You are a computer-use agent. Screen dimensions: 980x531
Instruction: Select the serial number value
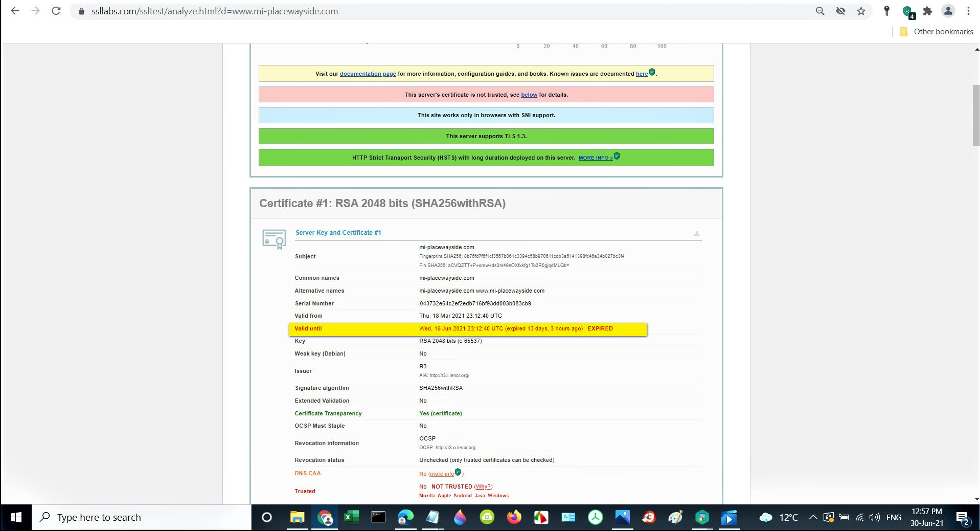(x=475, y=303)
